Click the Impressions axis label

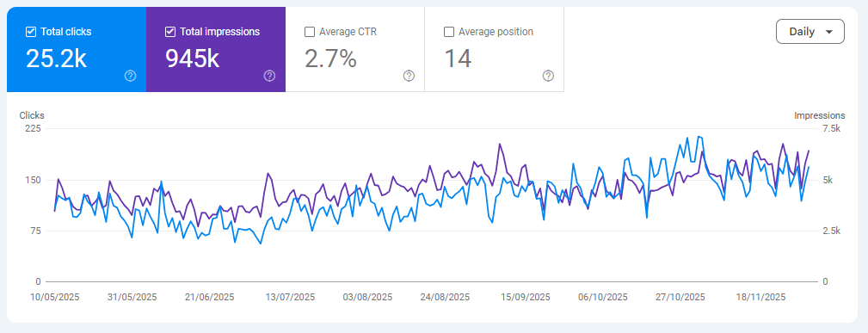pyautogui.click(x=819, y=116)
